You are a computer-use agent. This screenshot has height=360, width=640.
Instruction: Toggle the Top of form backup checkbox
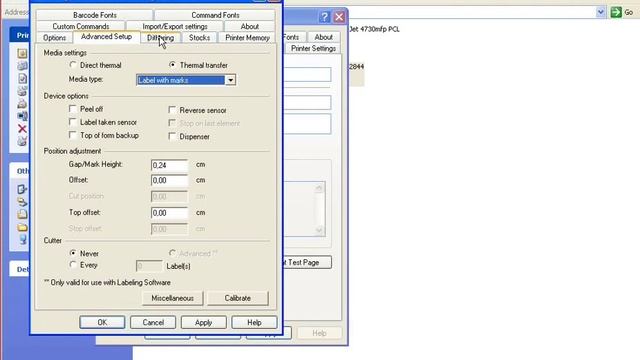[73, 135]
